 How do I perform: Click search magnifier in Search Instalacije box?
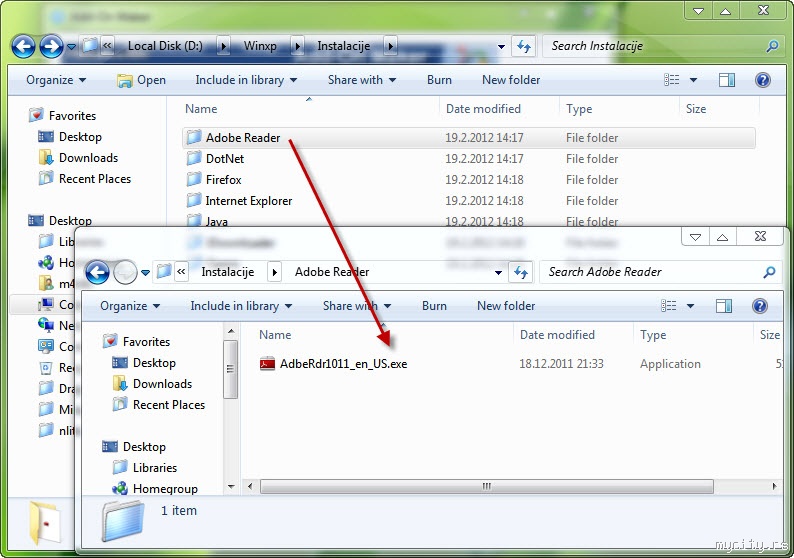click(772, 47)
